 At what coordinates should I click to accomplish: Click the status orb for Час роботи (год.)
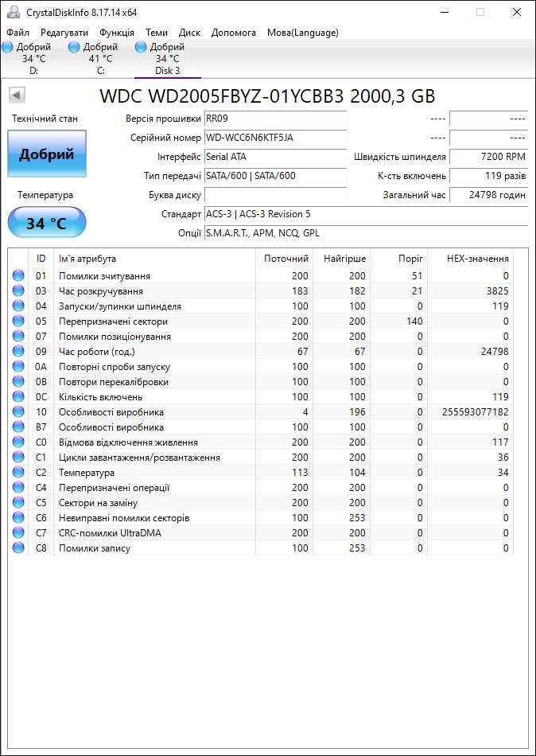coord(18,352)
